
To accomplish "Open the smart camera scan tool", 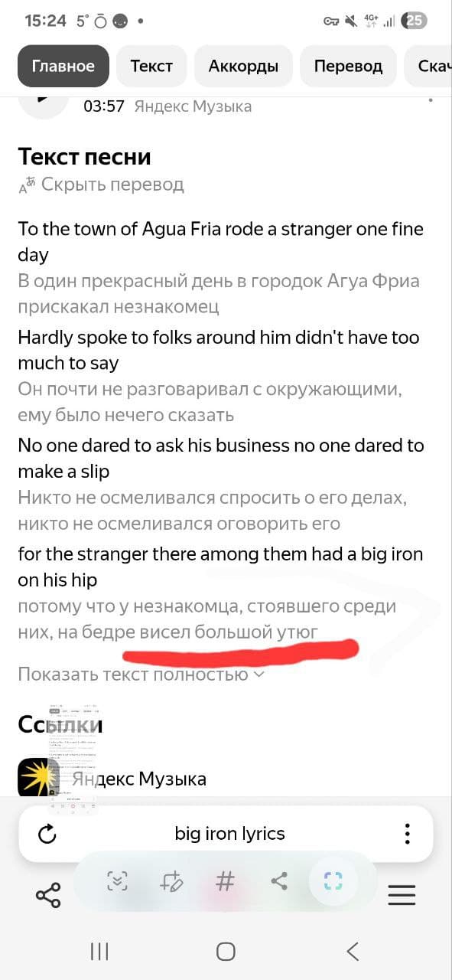I will tap(116, 882).
